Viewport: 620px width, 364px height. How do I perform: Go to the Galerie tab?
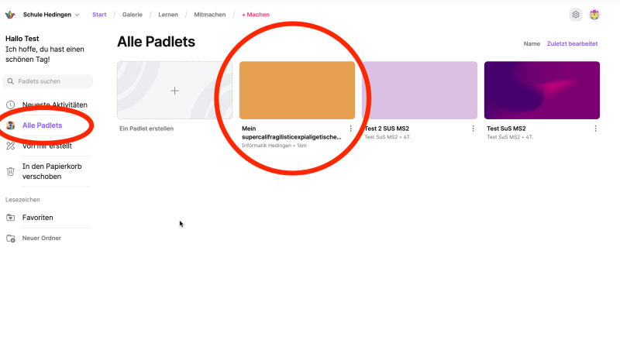[132, 15]
